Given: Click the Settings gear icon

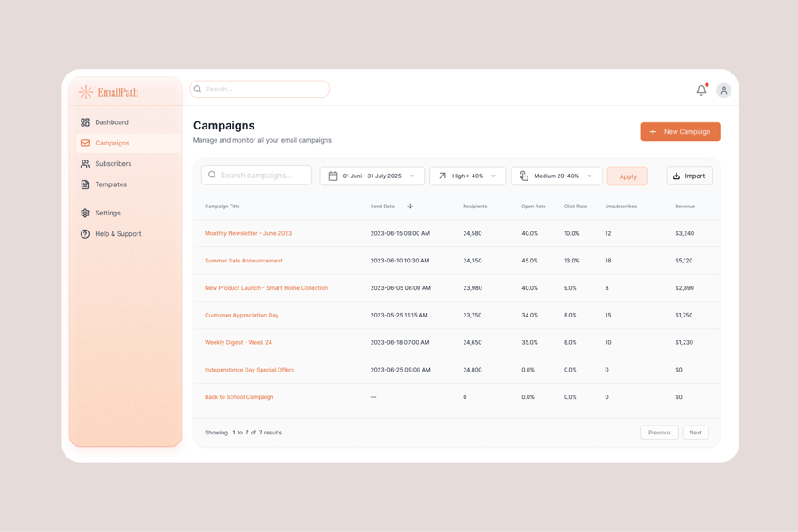Looking at the screenshot, I should 85,214.
